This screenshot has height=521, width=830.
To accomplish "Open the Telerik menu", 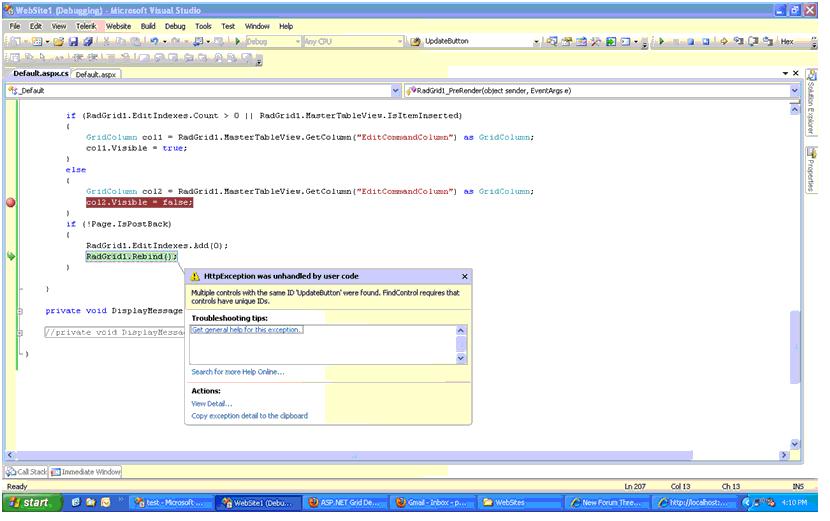I will coord(86,26).
